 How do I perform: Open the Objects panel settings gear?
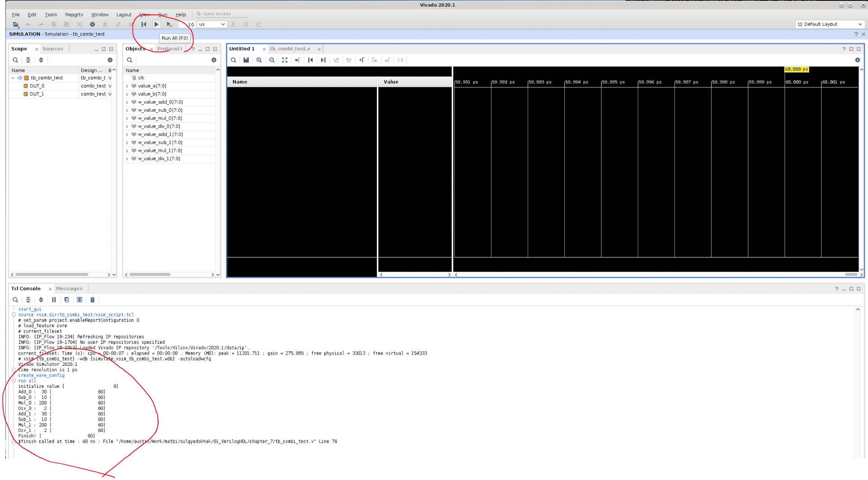coord(214,60)
